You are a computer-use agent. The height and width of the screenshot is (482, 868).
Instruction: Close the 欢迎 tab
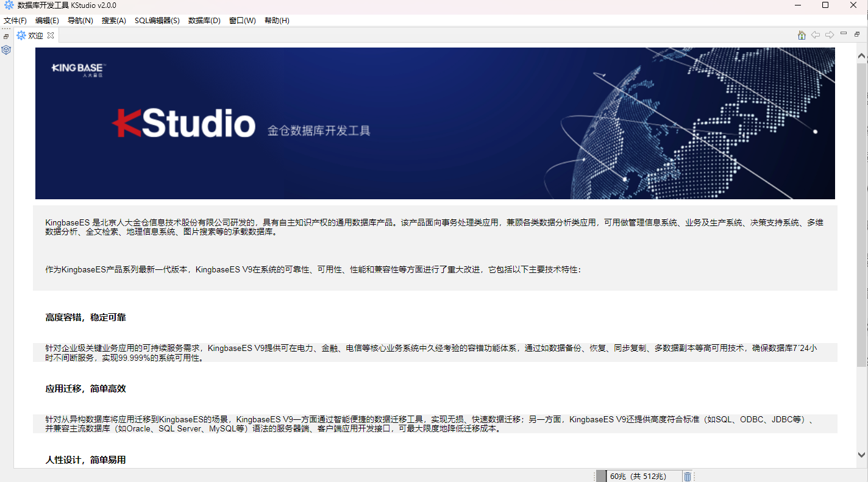click(51, 35)
